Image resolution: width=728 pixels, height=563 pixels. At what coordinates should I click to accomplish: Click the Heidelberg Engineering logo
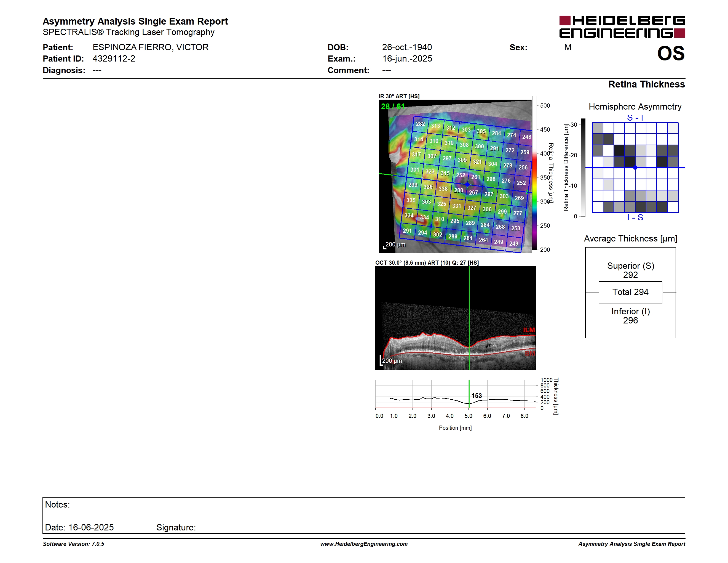click(622, 27)
